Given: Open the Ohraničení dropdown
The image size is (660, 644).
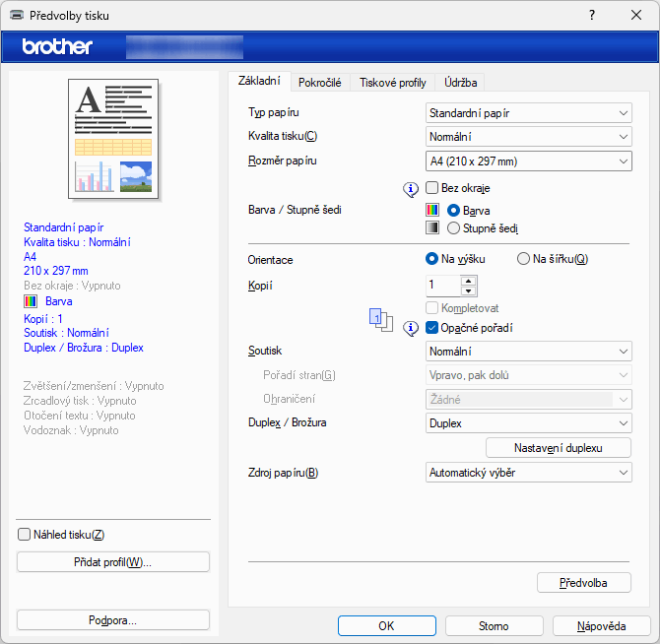Looking at the screenshot, I should (x=528, y=399).
